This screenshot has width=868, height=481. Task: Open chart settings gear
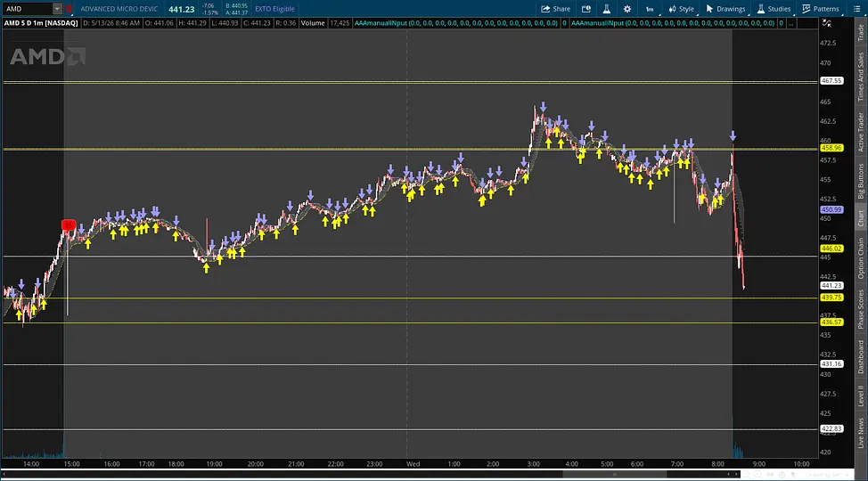[x=627, y=9]
